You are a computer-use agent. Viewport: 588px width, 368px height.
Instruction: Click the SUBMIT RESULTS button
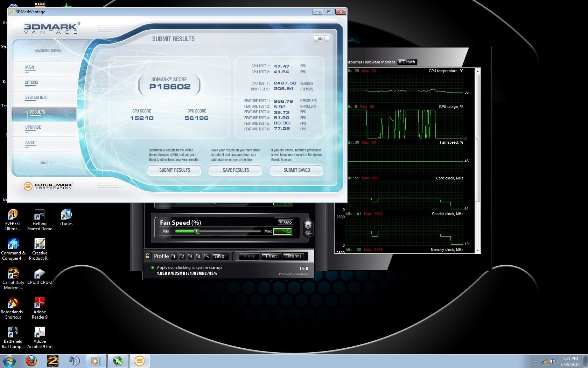tap(174, 170)
